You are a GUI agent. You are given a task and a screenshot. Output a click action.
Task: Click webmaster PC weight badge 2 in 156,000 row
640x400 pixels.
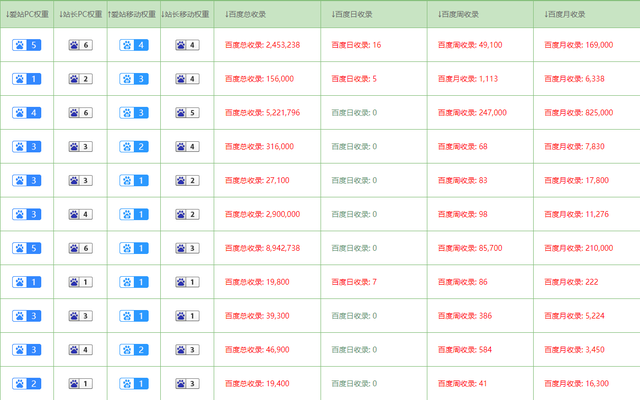point(80,79)
